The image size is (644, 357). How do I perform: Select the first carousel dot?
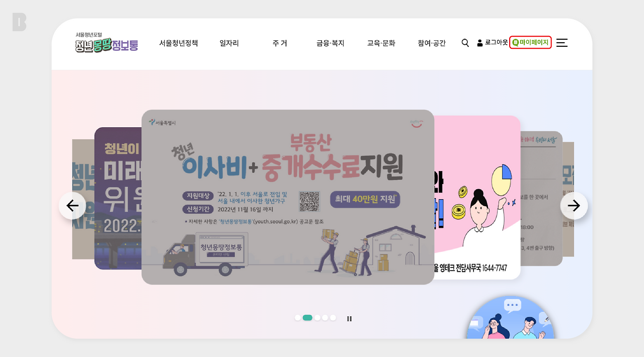coord(298,318)
